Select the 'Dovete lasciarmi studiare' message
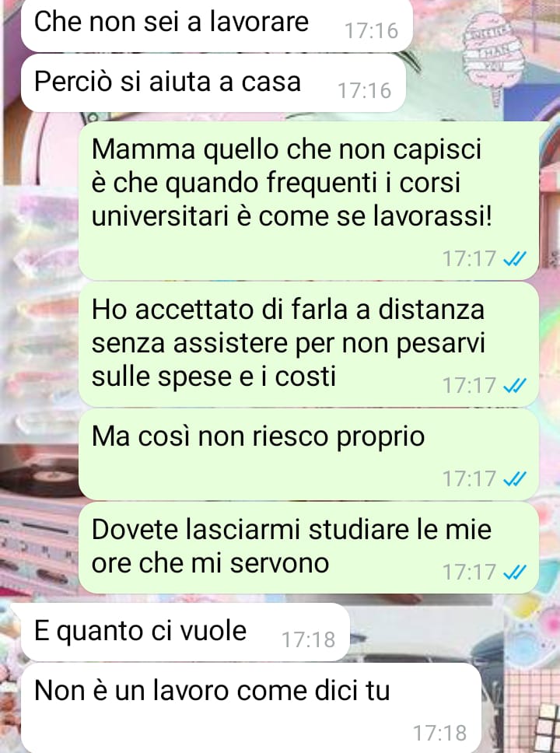560x753 pixels. click(x=308, y=548)
